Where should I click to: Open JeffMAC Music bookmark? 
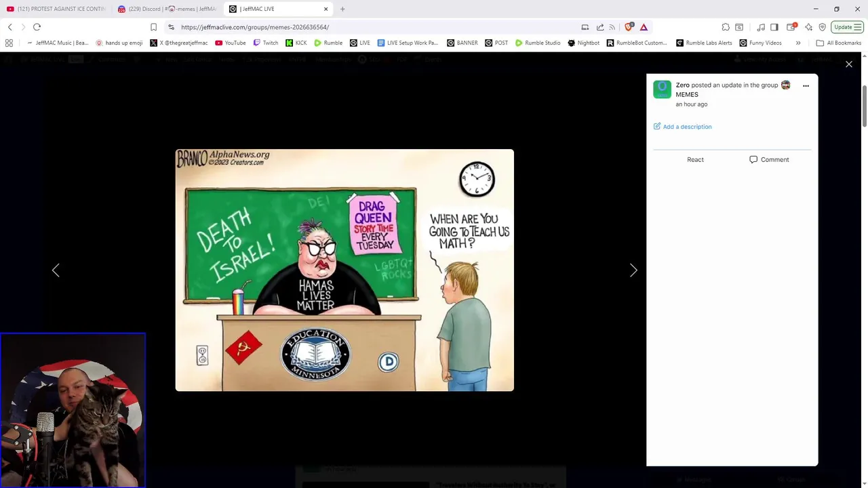(56, 43)
